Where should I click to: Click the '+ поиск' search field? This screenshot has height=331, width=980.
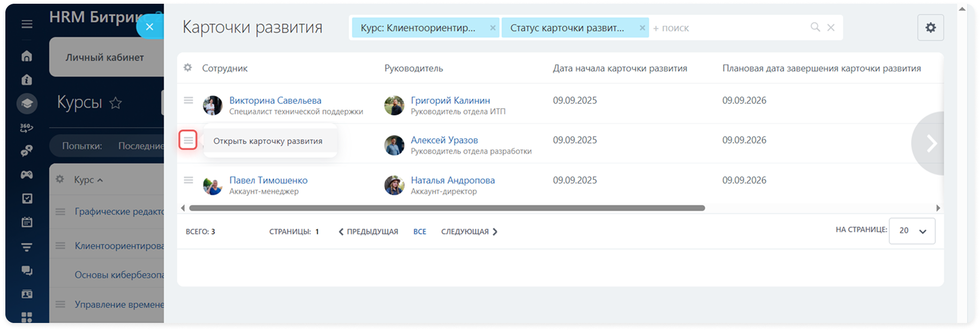(728, 28)
